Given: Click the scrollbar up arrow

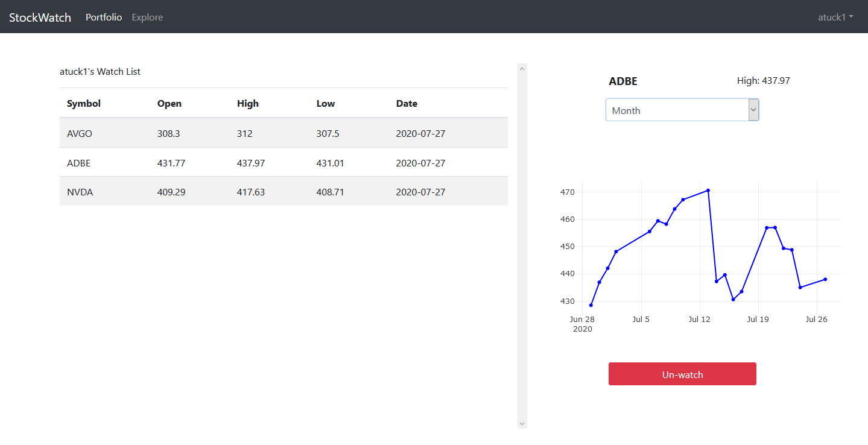Looking at the screenshot, I should pyautogui.click(x=522, y=69).
